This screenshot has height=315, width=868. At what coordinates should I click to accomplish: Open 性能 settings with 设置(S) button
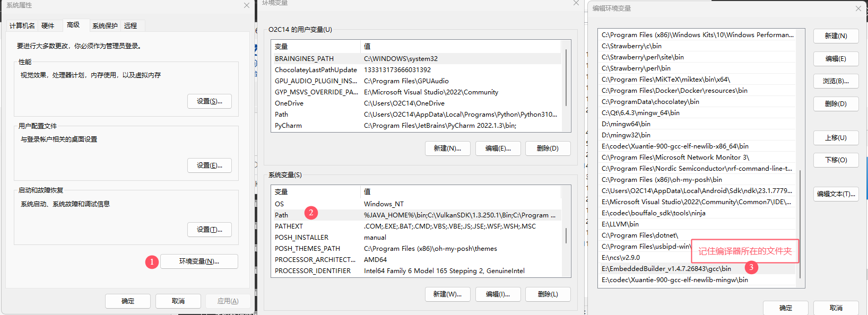pyautogui.click(x=210, y=101)
